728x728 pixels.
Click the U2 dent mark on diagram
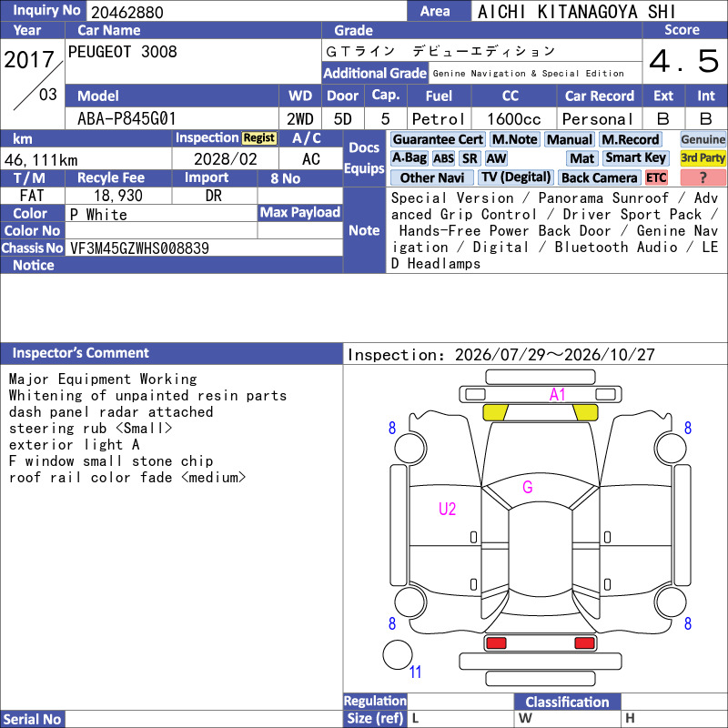[x=447, y=509]
